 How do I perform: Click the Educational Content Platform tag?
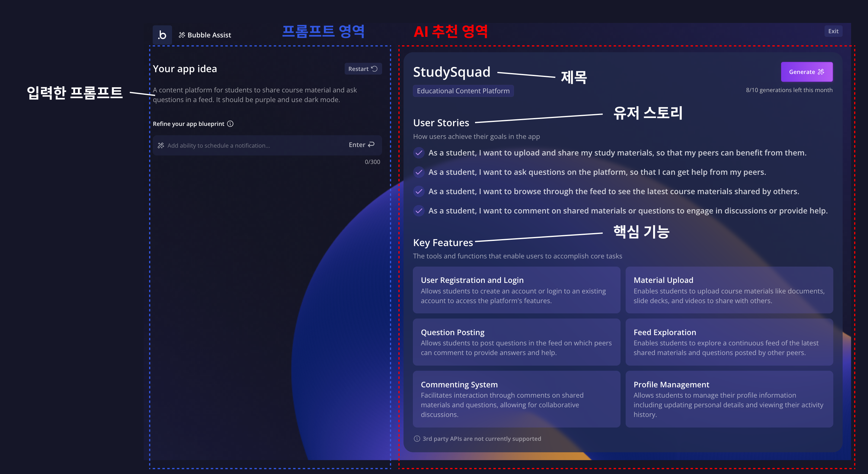(463, 91)
